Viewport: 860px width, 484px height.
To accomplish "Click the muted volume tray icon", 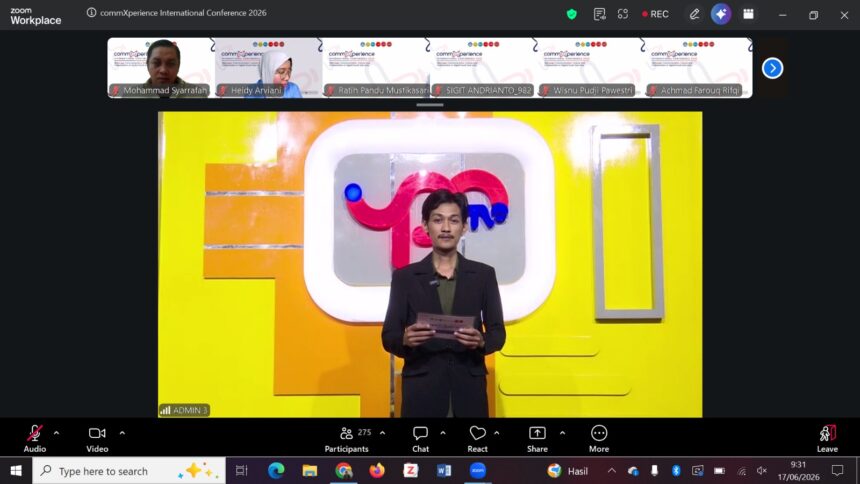I will click(762, 471).
